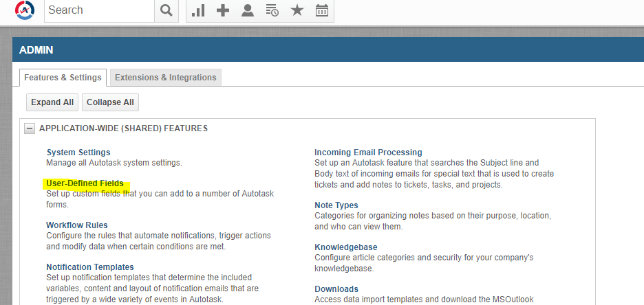Open the Workflow Rules link
Viewport: 644px width, 305px height.
pyautogui.click(x=77, y=225)
